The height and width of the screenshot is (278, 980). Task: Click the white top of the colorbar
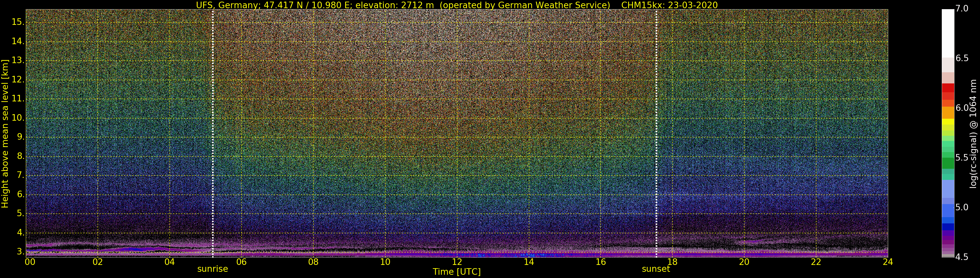tap(948, 33)
